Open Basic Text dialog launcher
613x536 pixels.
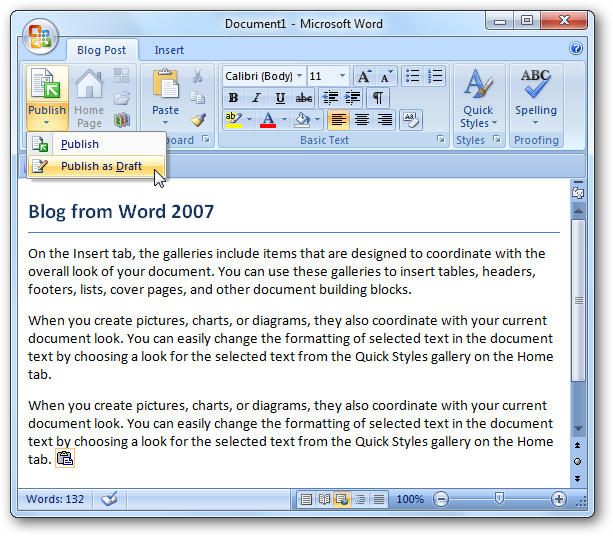click(441, 139)
